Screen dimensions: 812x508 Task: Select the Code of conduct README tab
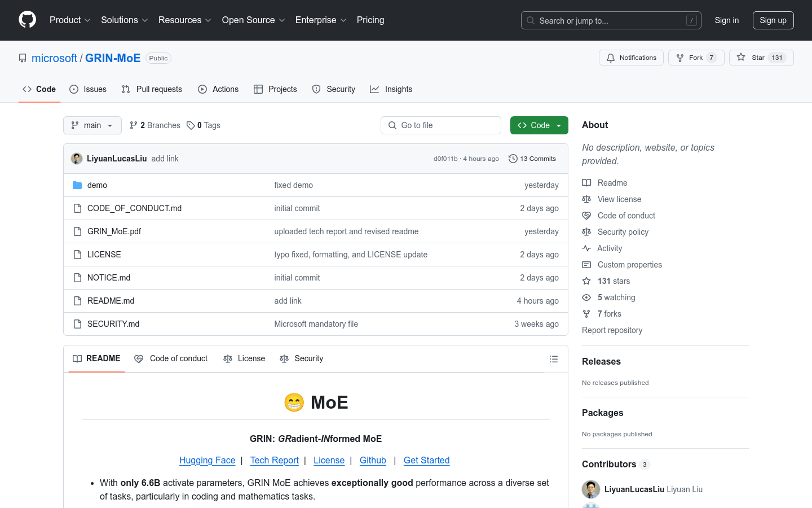(x=171, y=359)
